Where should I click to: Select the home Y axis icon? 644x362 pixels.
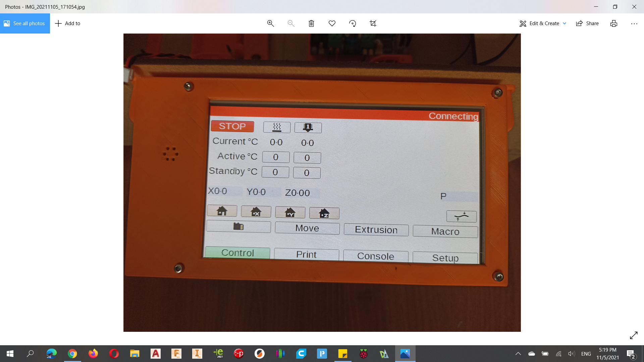[290, 212]
